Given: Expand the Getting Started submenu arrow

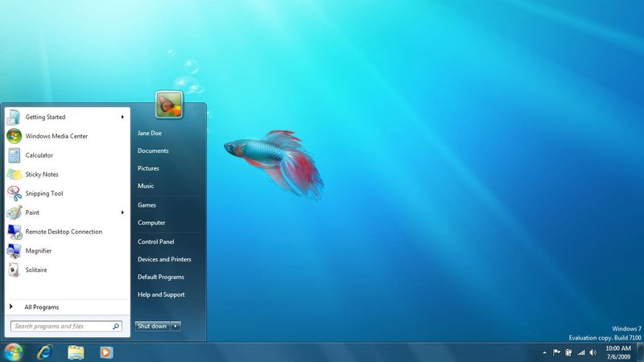Looking at the screenshot, I should 122,117.
